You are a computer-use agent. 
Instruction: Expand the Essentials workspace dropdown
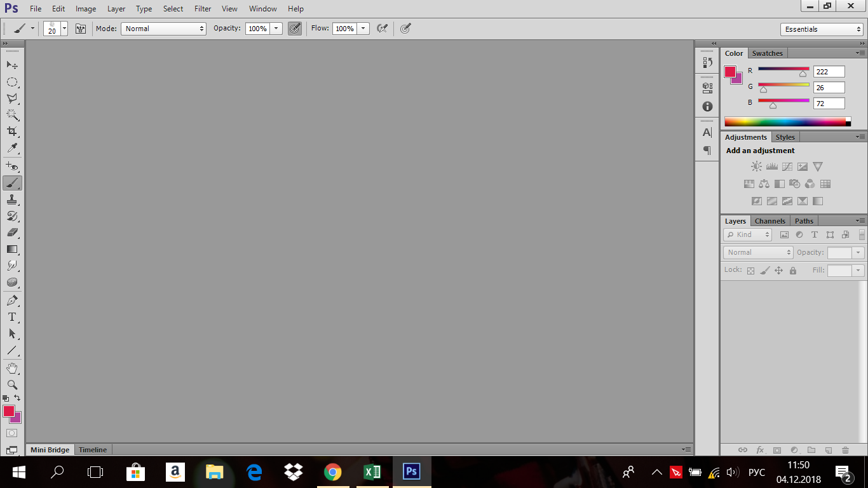coord(822,29)
